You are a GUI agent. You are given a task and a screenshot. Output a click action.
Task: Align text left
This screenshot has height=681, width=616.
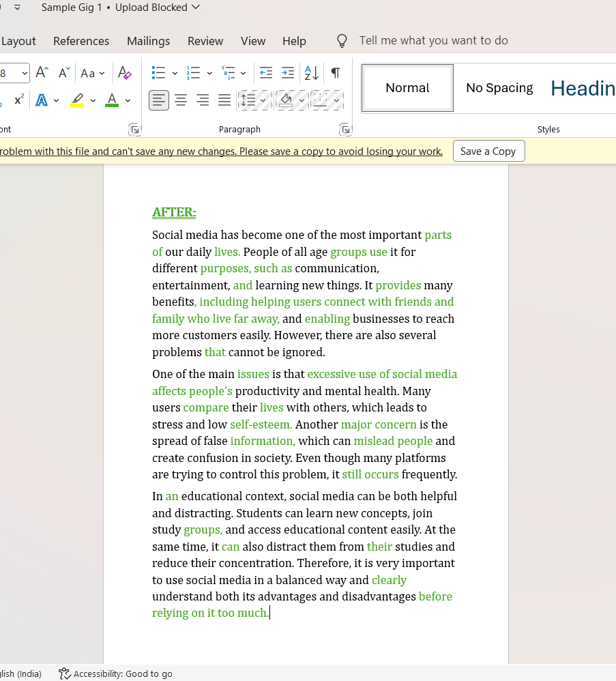coord(159,100)
